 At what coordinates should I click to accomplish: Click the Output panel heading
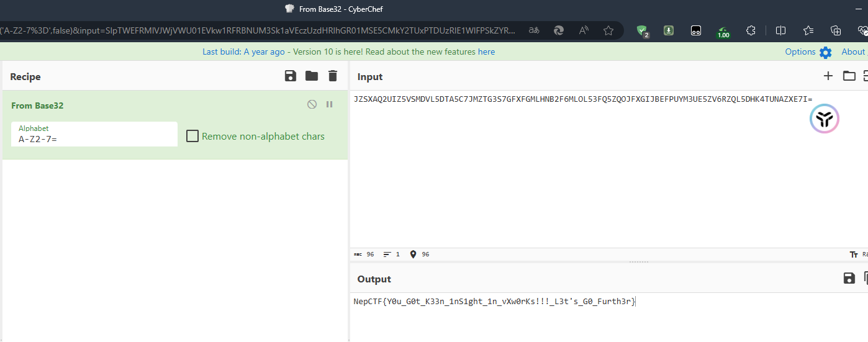[374, 279]
